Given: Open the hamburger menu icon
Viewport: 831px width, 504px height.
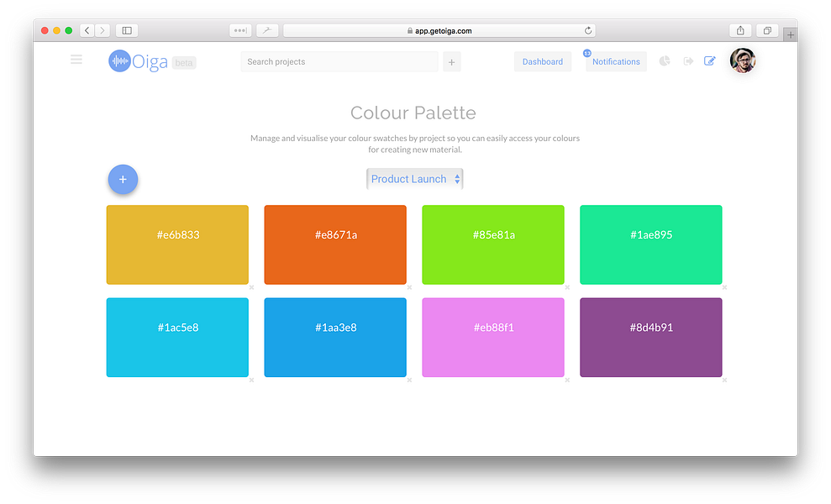Looking at the screenshot, I should click(76, 60).
